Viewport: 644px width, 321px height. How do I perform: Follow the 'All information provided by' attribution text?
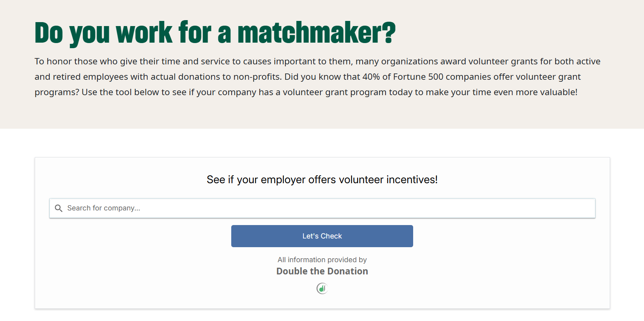(x=322, y=260)
